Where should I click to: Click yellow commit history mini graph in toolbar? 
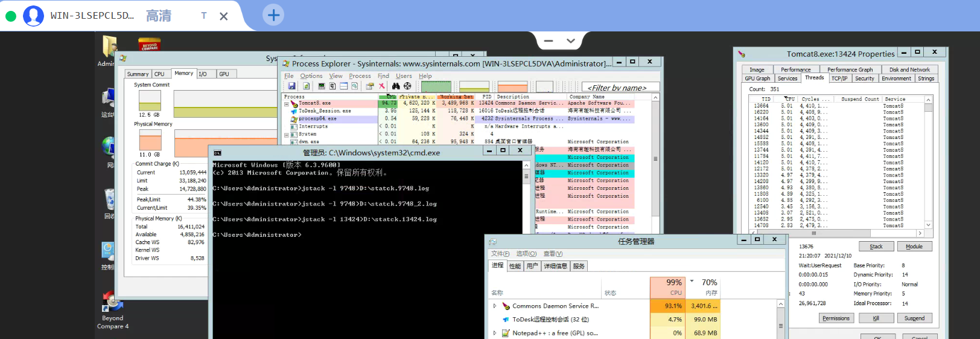point(474,86)
